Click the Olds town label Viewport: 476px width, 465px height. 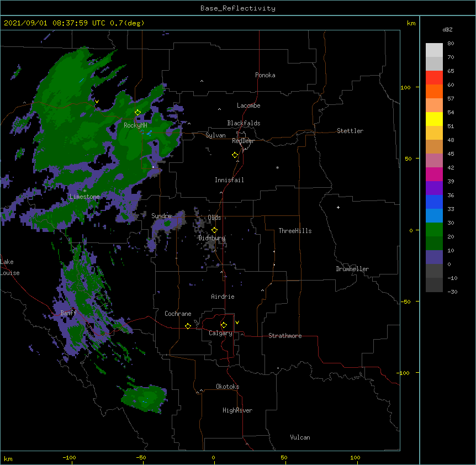[214, 218]
